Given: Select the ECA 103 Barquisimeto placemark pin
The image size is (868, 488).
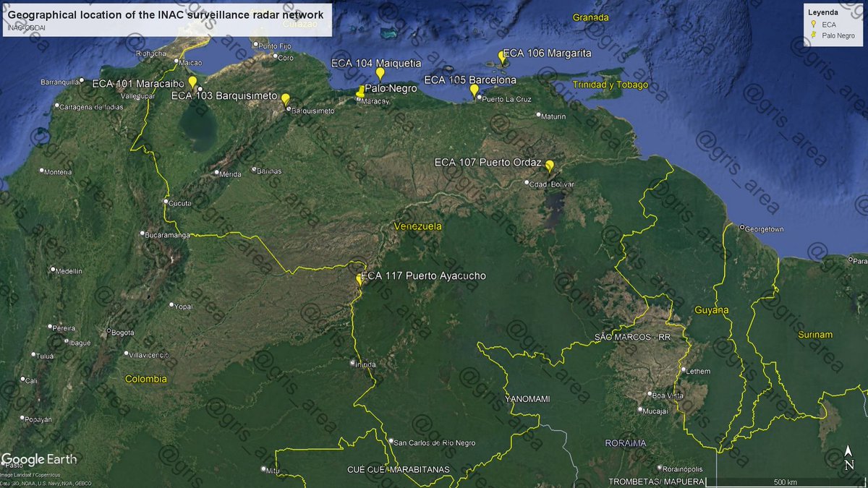Looking at the screenshot, I should click(x=285, y=98).
